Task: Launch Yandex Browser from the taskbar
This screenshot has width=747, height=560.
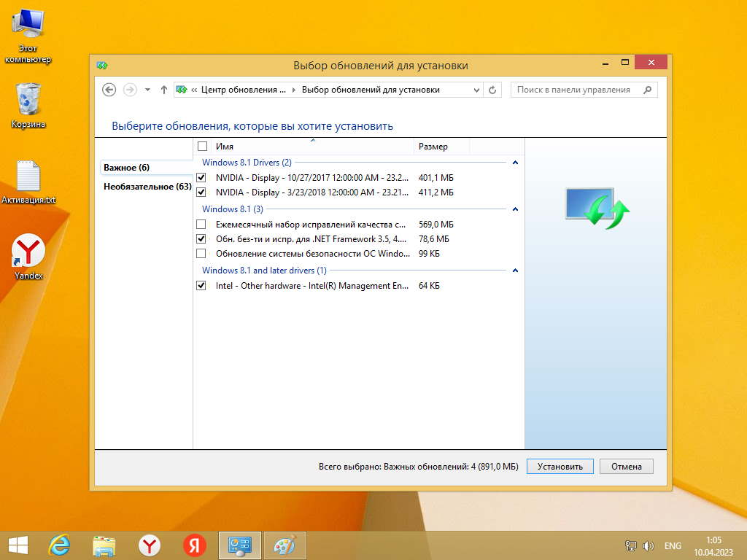Action: pos(149,545)
